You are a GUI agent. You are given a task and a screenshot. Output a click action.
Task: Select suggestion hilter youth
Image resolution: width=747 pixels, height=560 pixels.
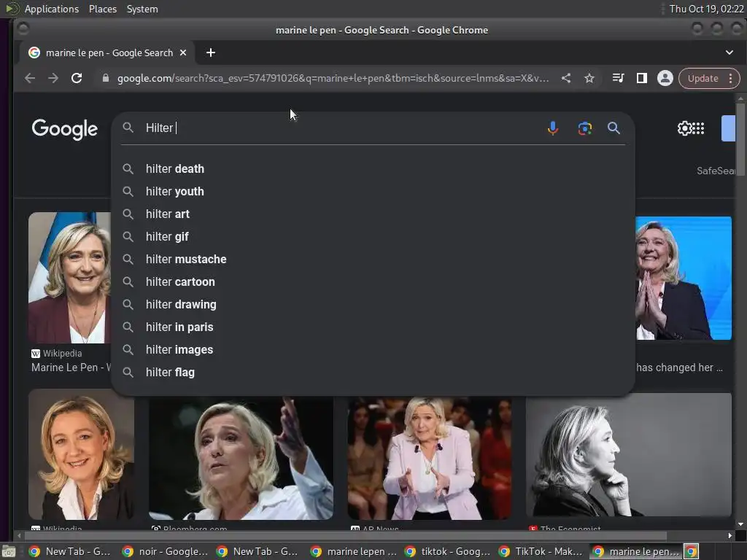373,192
